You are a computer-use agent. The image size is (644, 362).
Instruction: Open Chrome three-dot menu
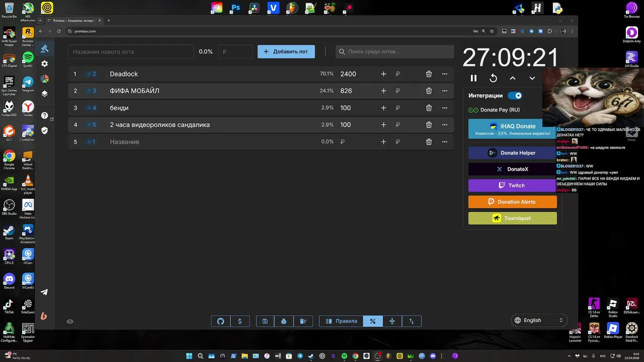point(572,31)
